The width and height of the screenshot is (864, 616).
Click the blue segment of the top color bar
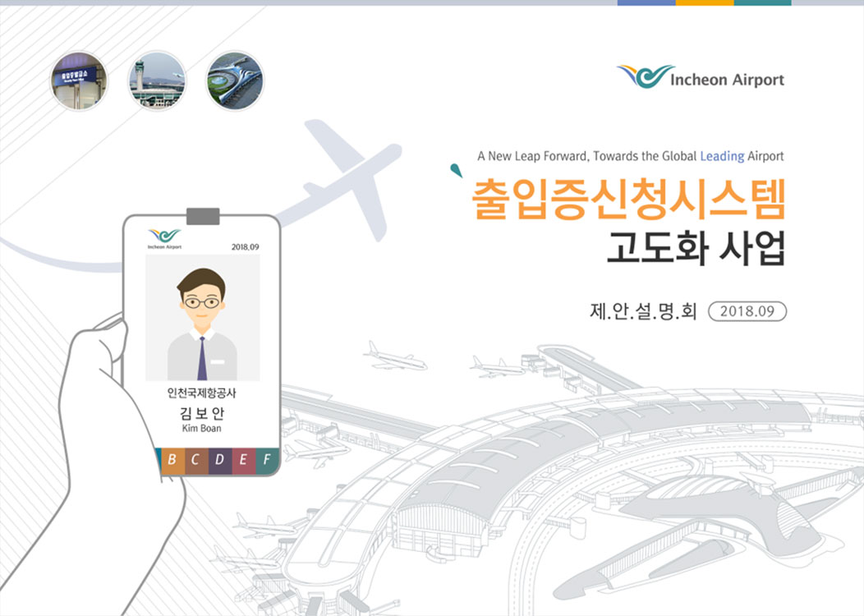[x=646, y=2]
